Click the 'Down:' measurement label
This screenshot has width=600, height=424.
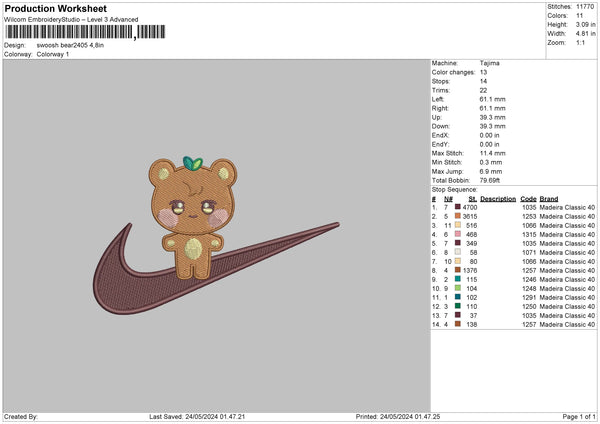click(x=441, y=126)
